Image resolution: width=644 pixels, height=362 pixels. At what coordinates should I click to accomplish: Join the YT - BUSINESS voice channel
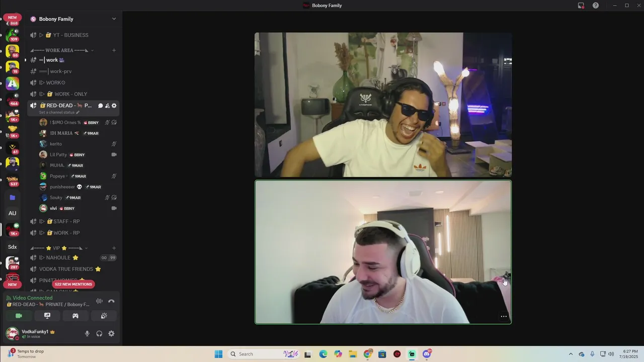tap(73, 35)
